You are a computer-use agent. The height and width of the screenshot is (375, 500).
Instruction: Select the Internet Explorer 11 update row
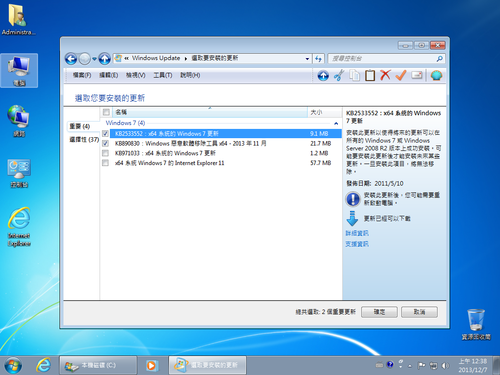pos(169,163)
